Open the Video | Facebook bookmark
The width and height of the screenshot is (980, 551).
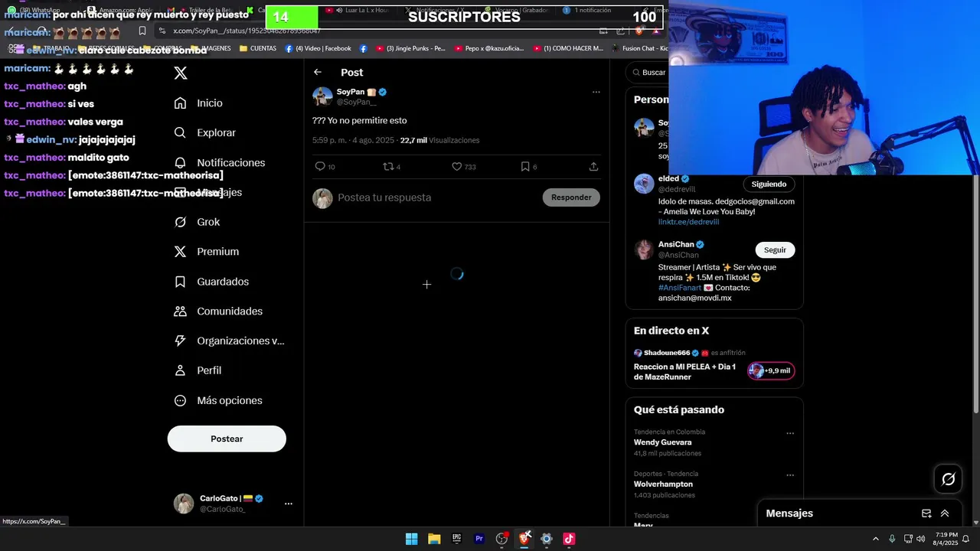coord(318,48)
